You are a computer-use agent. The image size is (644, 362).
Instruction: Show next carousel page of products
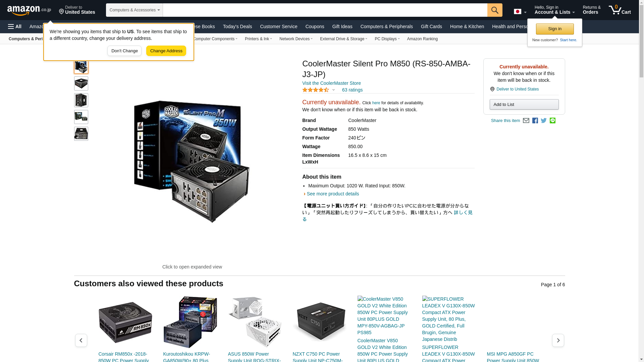(x=558, y=340)
